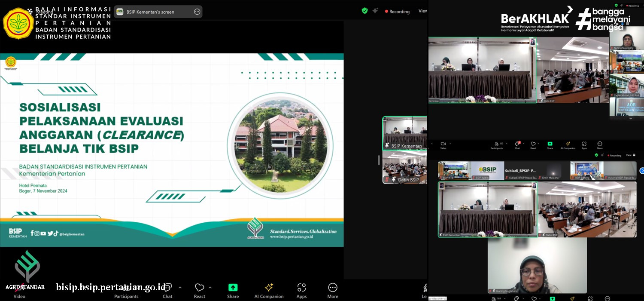Click the React heart icon in bottom toolbar
The height and width of the screenshot is (301, 644).
(x=199, y=288)
